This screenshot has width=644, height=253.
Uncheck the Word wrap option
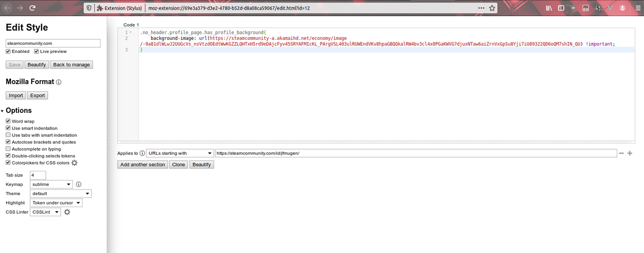8,121
